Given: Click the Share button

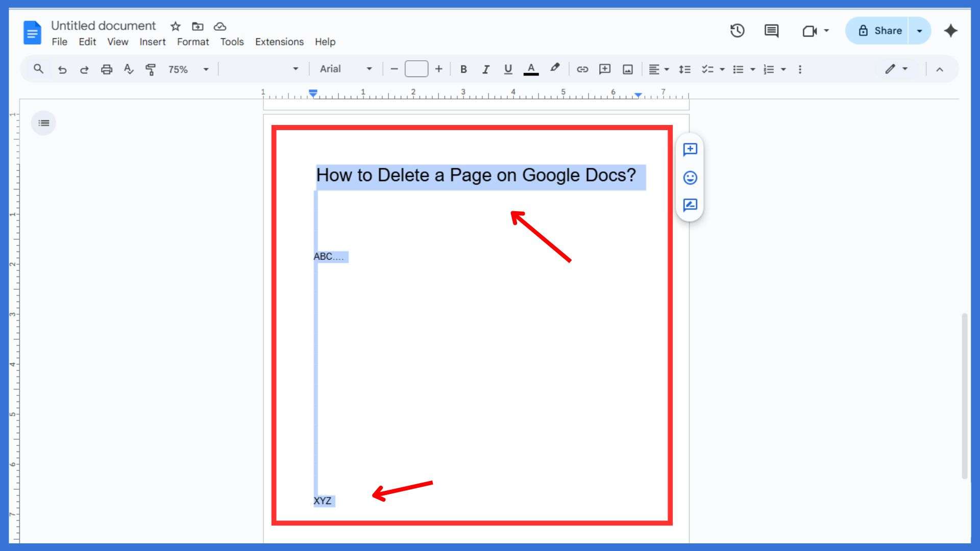Looking at the screenshot, I should pyautogui.click(x=878, y=31).
